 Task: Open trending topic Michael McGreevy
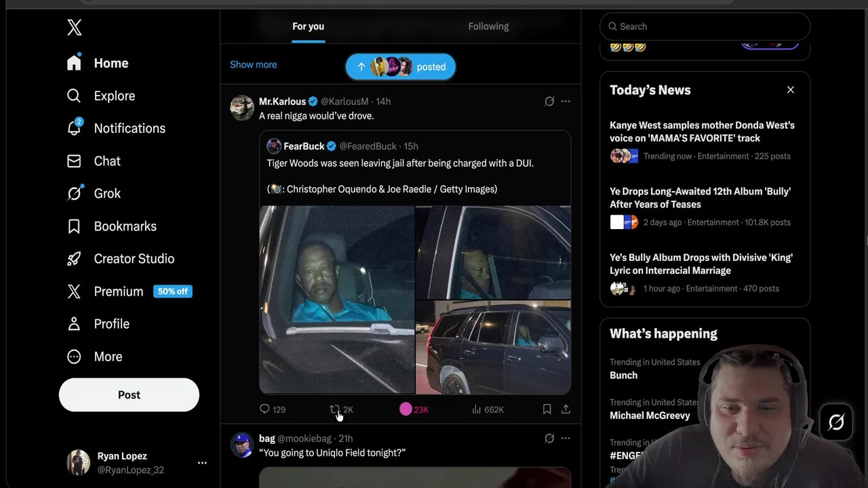[650, 415]
